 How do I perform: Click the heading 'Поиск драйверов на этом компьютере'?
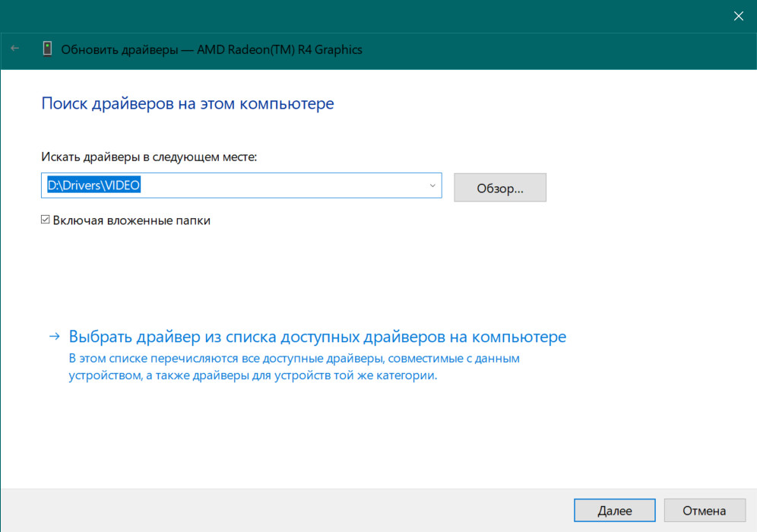coord(187,103)
